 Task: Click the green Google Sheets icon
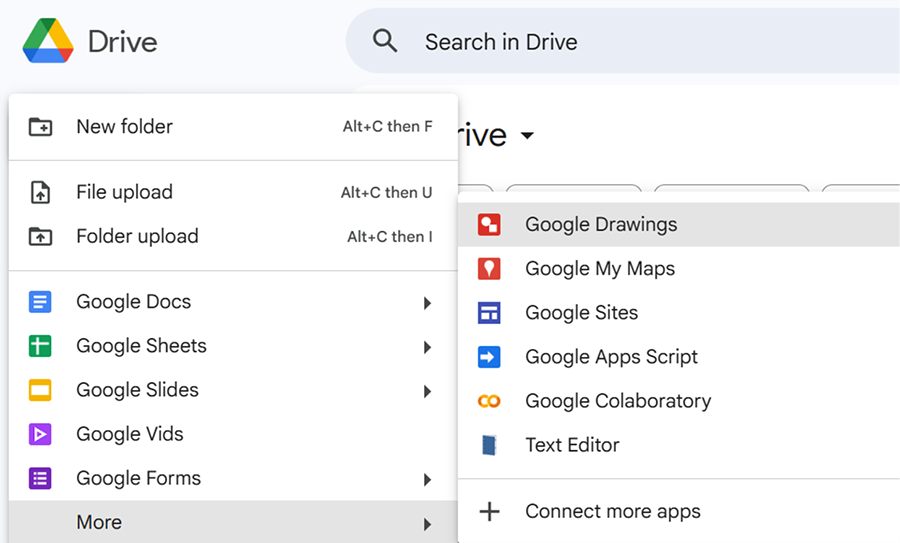(x=40, y=346)
